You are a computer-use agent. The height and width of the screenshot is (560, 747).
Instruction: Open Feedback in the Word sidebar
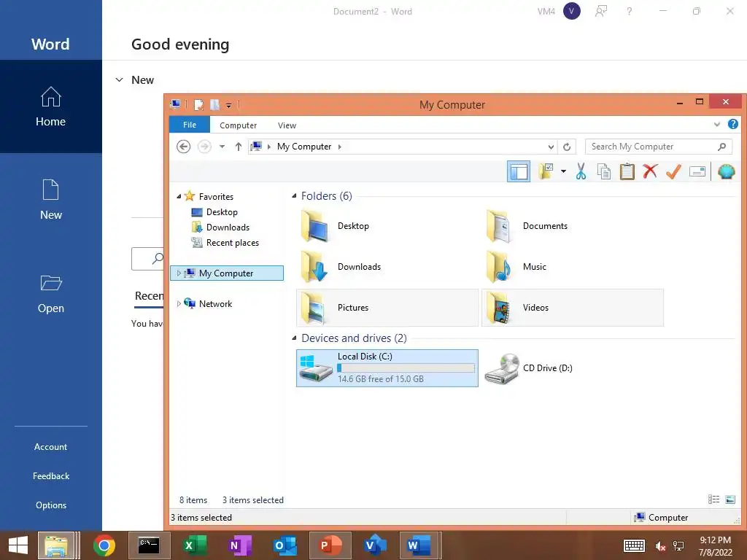pos(50,475)
